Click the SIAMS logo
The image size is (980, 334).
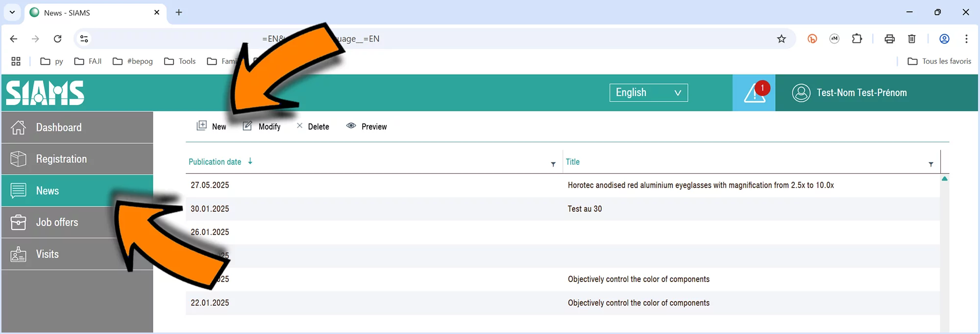pos(45,93)
